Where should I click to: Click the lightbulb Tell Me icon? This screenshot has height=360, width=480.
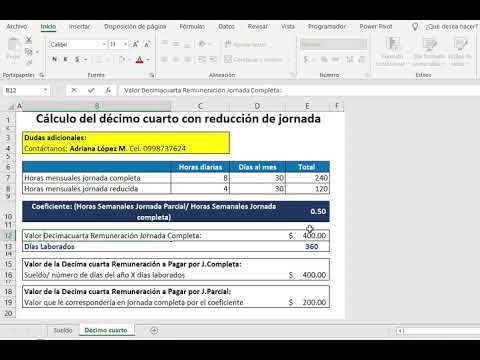(415, 27)
